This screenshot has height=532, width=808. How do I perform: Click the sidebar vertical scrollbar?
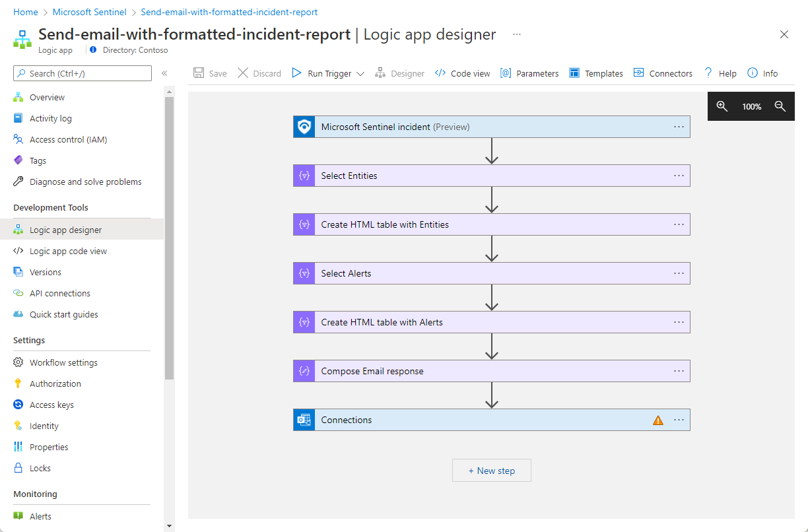click(x=170, y=238)
